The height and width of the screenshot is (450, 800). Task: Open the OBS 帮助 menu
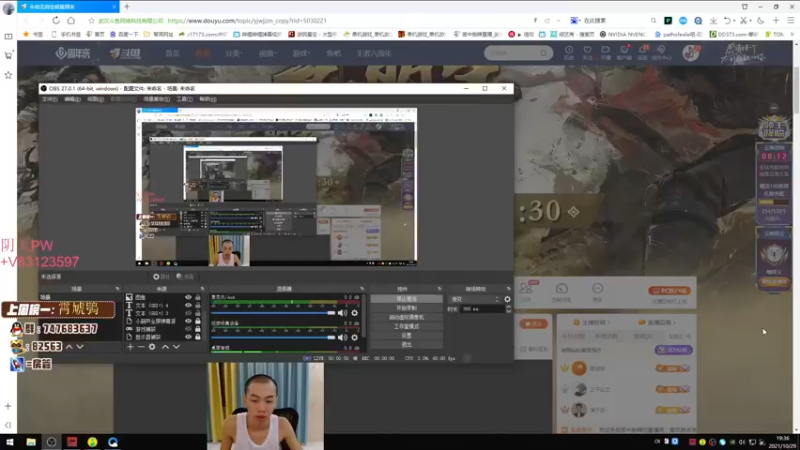click(208, 99)
